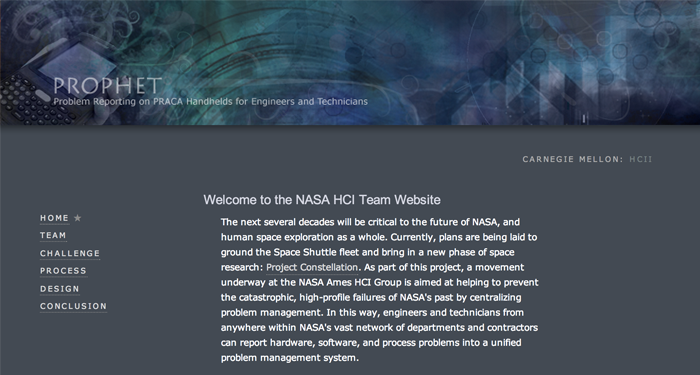
Task: Open the CONCLUSION page
Action: point(74,306)
